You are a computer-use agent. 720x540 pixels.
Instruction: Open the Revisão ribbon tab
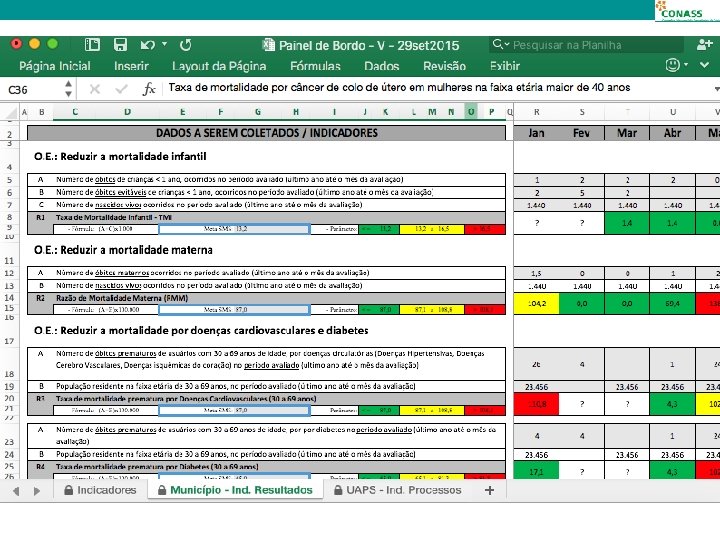[444, 66]
